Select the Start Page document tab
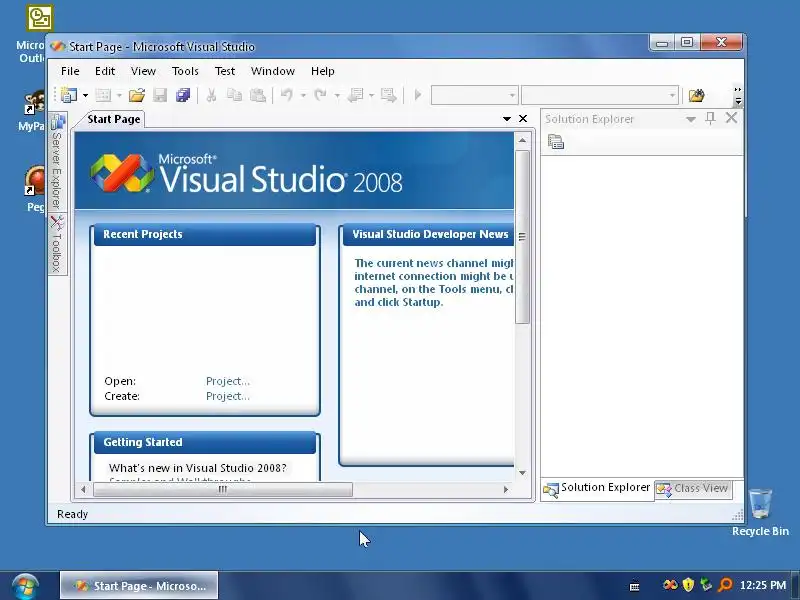Viewport: 800px width, 600px height. pyautogui.click(x=113, y=119)
